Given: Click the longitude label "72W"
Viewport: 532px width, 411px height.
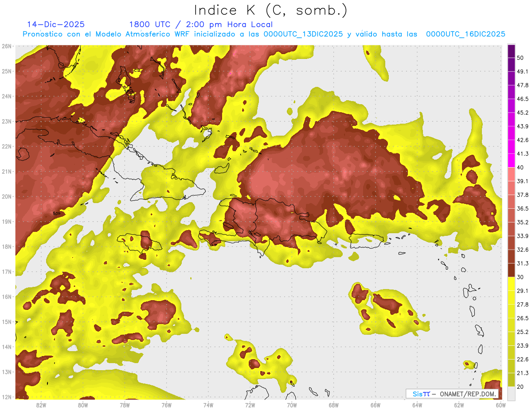Looking at the screenshot, I should click(250, 405).
